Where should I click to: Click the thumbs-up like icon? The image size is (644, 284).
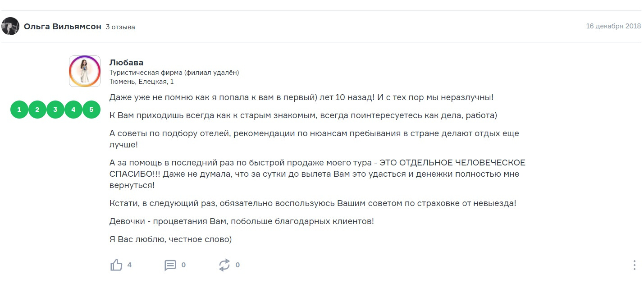116,265
